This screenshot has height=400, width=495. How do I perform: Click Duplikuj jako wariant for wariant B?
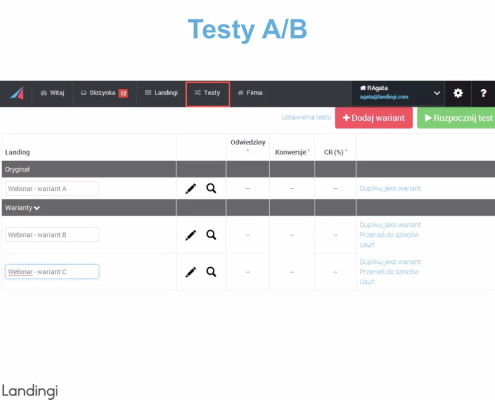(x=390, y=225)
